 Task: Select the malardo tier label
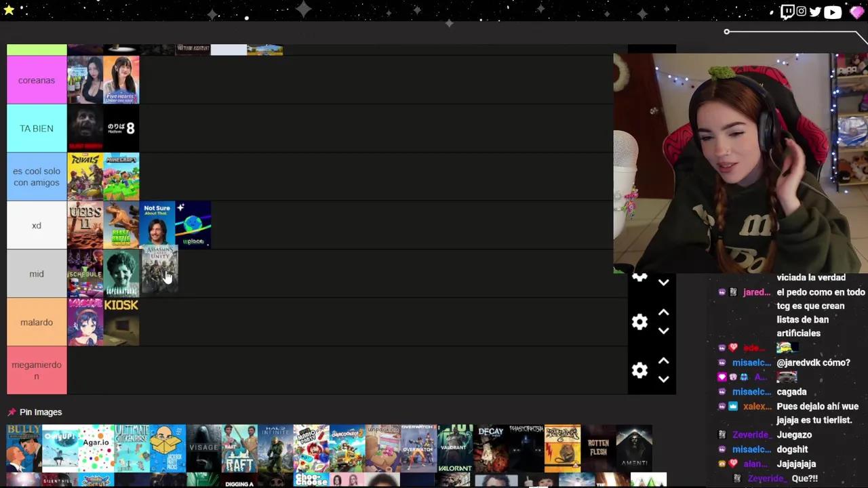click(x=37, y=322)
